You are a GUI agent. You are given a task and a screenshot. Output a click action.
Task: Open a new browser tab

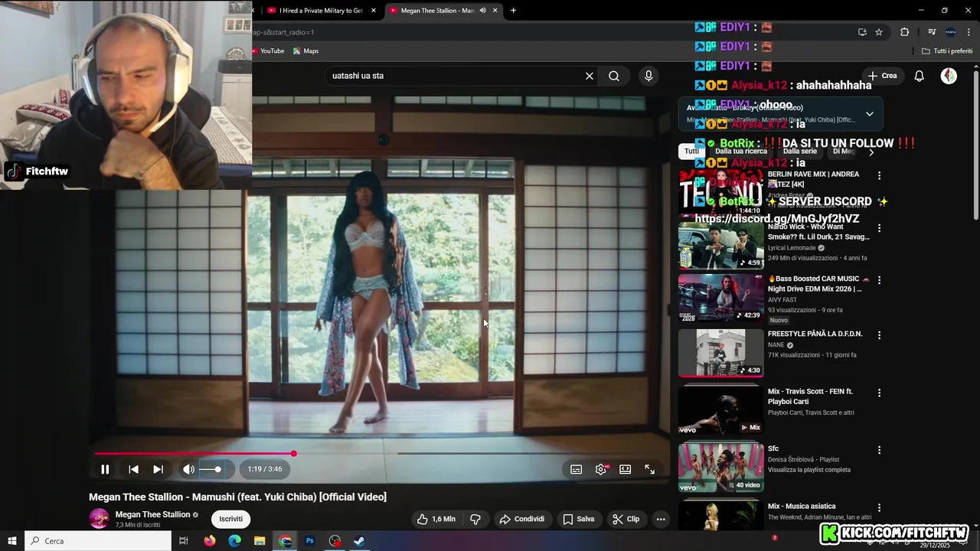513,11
